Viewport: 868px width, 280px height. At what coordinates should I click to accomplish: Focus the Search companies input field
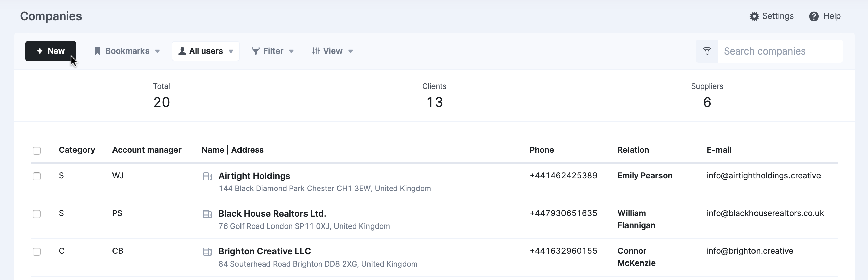tap(780, 51)
